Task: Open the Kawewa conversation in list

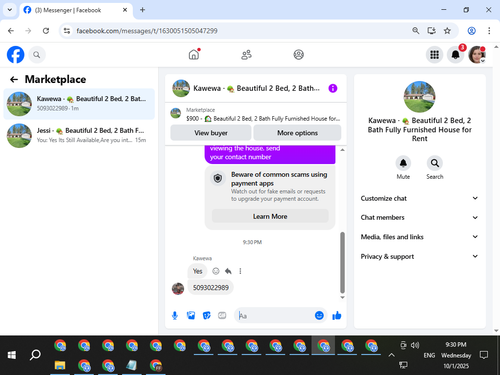Action: (x=79, y=104)
